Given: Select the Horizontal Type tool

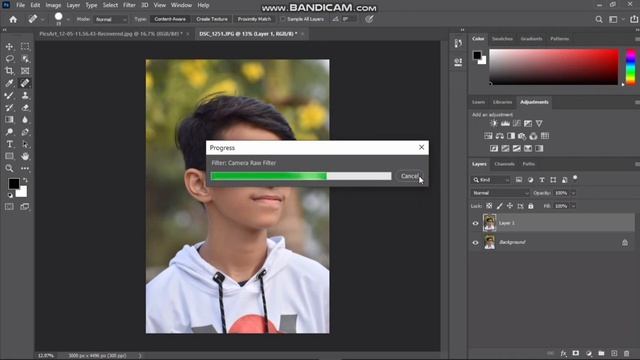Looking at the screenshot, I should (9, 144).
